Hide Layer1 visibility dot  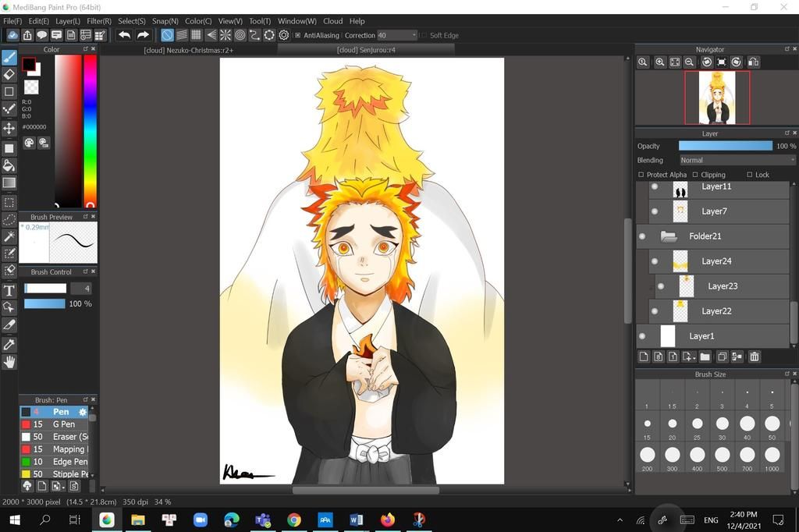(x=642, y=335)
